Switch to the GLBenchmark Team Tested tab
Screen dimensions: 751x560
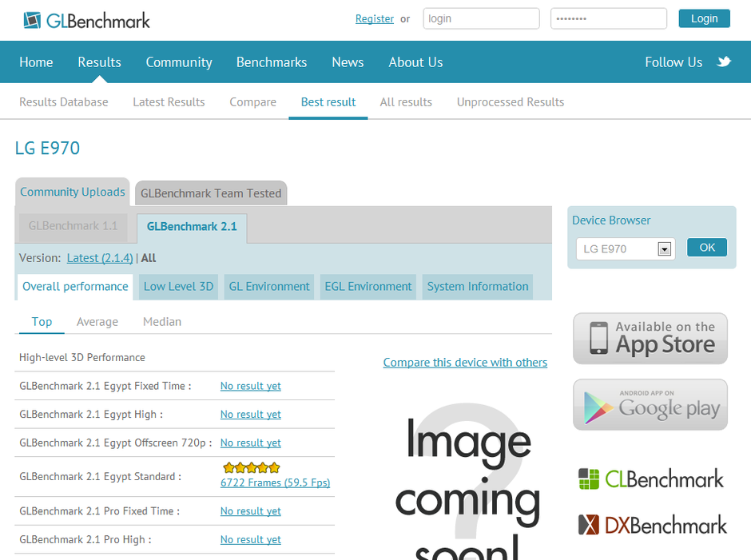click(210, 193)
